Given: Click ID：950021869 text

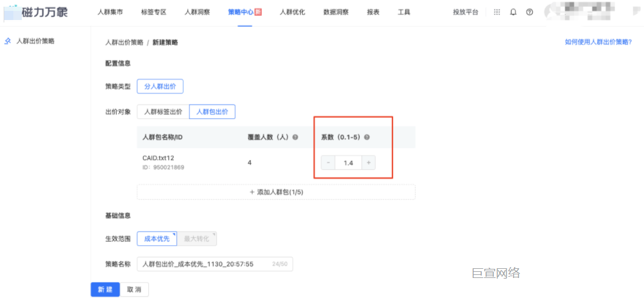Looking at the screenshot, I should 163,168.
